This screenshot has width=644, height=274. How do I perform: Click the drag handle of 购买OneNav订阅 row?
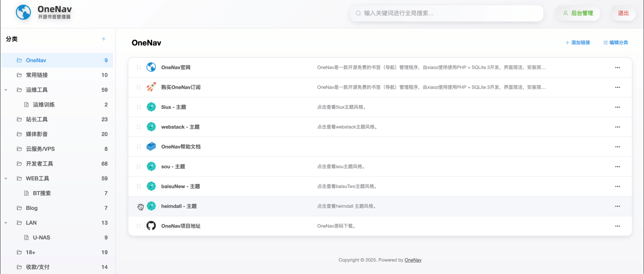pos(139,87)
